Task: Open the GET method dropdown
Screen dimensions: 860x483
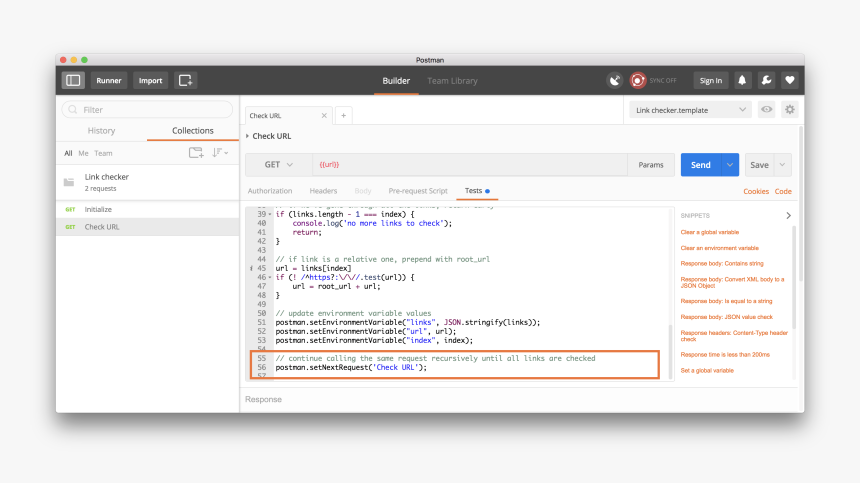Action: (279, 164)
